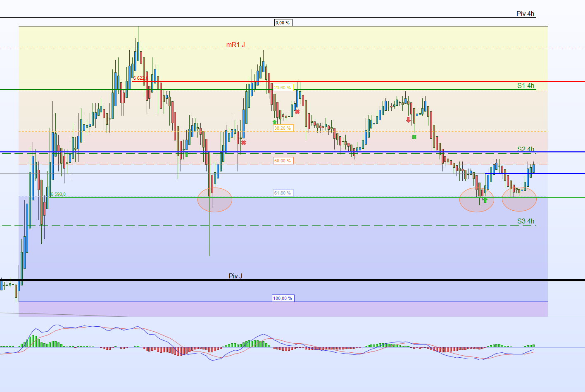Click the S2 4h support label

tap(526, 149)
